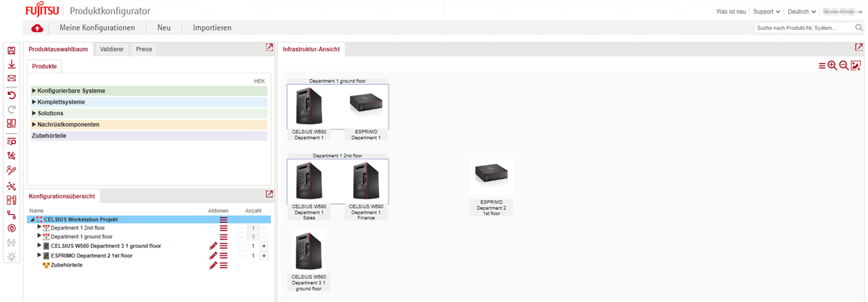Screen dimensions: 868x302
Task: Click the magnifier in product search box
Action: [859, 28]
